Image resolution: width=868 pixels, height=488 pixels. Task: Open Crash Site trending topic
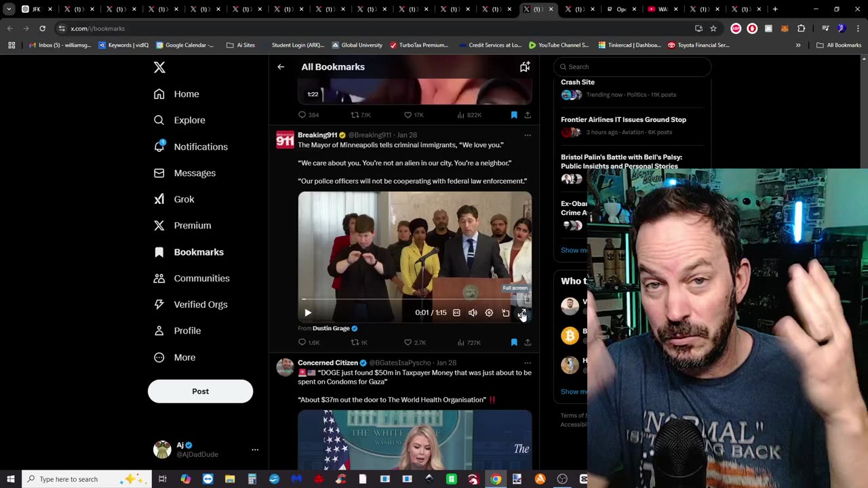click(x=578, y=82)
